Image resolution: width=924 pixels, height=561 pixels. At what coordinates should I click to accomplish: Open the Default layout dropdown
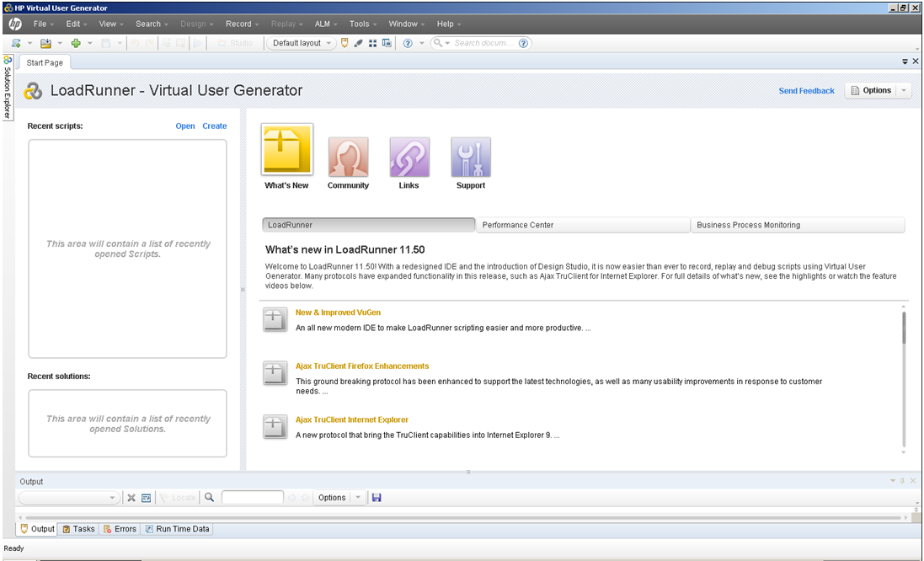pyautogui.click(x=302, y=43)
